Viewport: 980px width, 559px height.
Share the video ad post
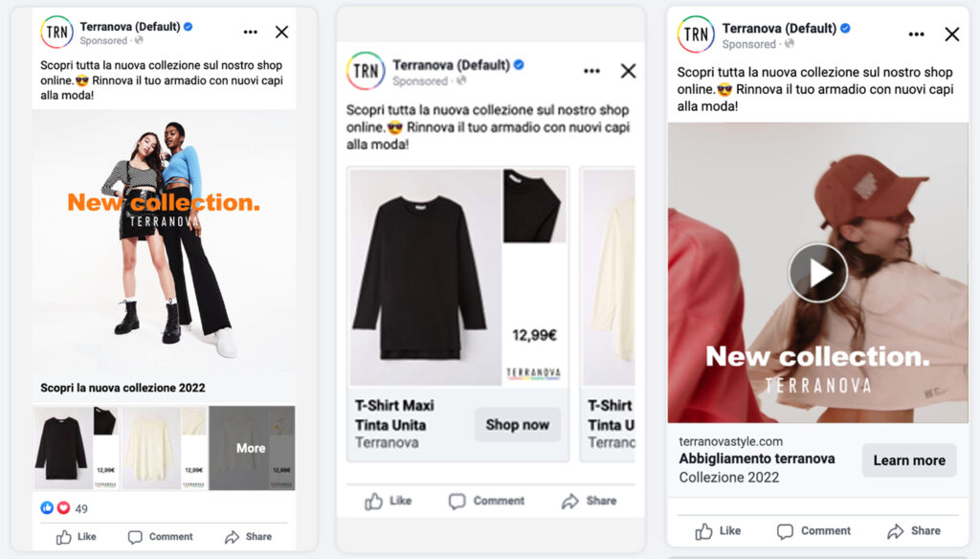914,531
